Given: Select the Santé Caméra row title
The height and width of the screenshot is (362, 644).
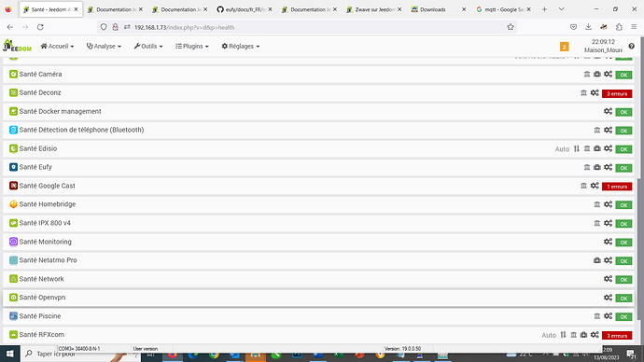Looking at the screenshot, I should coord(40,75).
